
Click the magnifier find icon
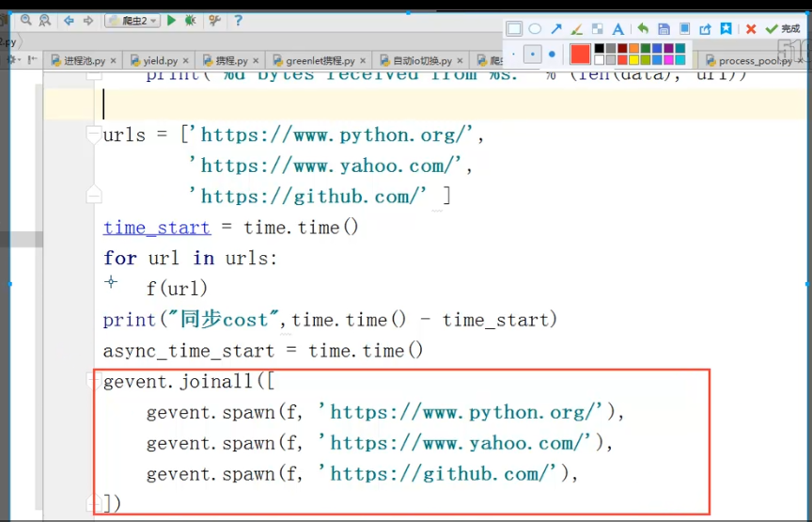tap(26, 21)
